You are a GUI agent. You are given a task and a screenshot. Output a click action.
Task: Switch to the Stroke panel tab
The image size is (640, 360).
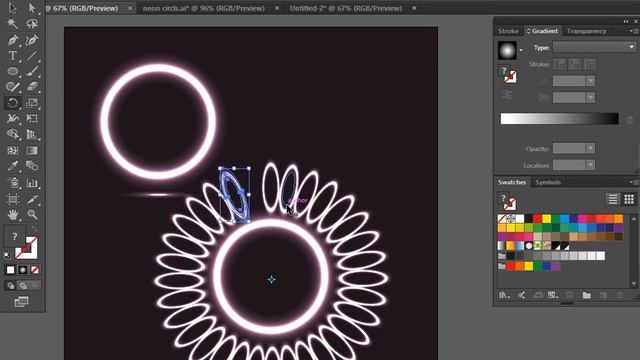click(x=508, y=31)
